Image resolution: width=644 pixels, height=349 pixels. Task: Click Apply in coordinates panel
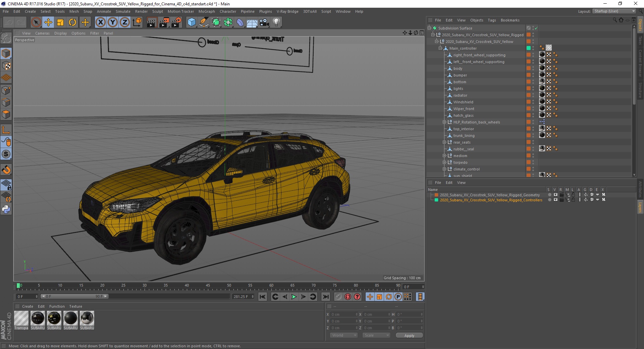click(409, 335)
